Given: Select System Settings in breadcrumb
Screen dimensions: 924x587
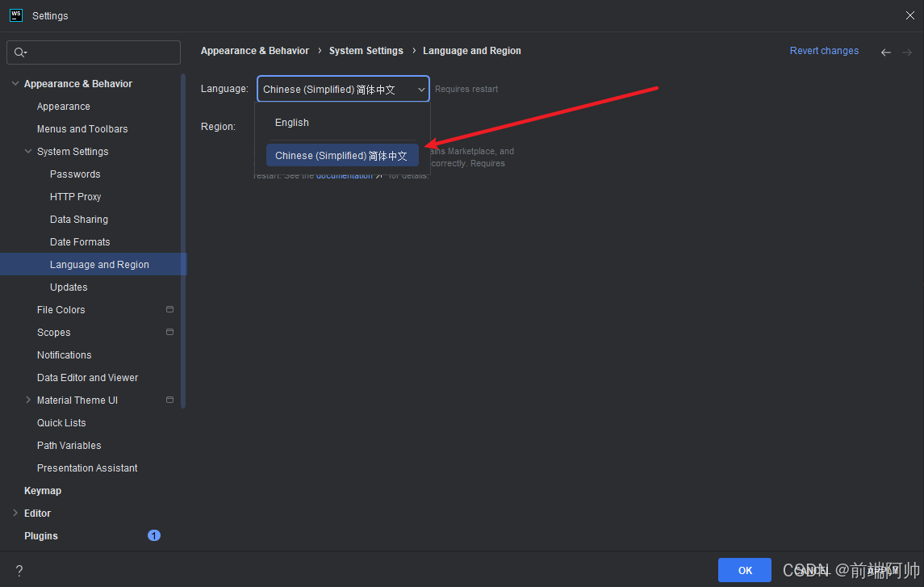Looking at the screenshot, I should pyautogui.click(x=366, y=51).
